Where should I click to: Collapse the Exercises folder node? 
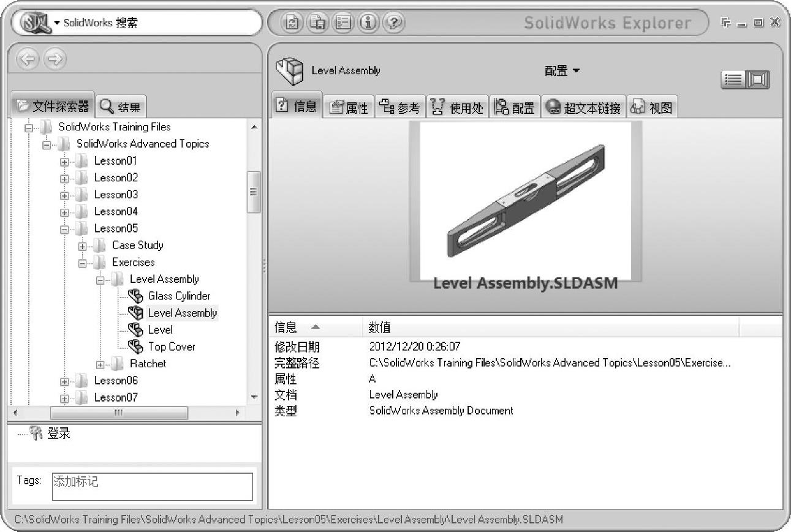pyautogui.click(x=82, y=263)
